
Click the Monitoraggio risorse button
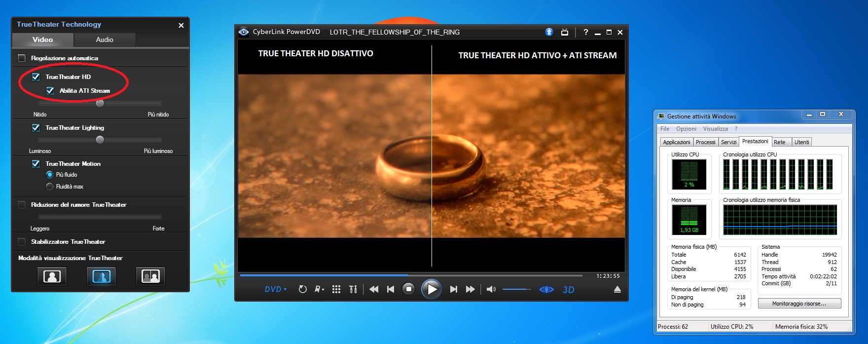pyautogui.click(x=799, y=304)
